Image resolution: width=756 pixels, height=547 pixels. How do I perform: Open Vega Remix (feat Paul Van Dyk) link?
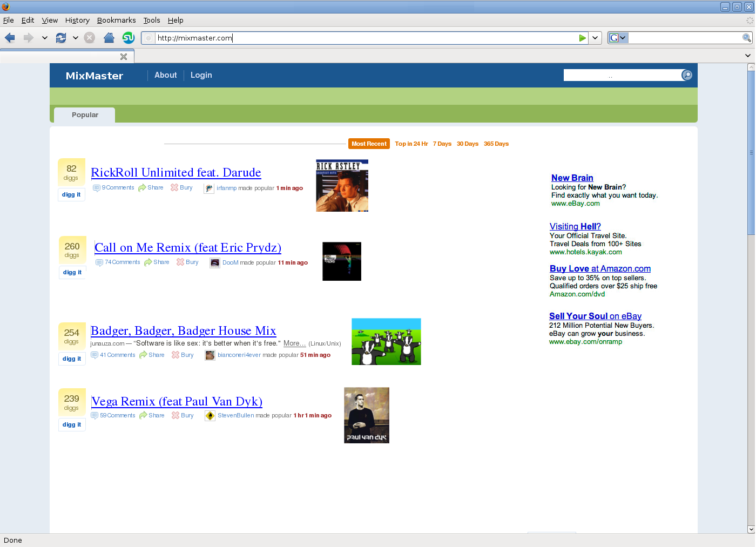tap(177, 401)
